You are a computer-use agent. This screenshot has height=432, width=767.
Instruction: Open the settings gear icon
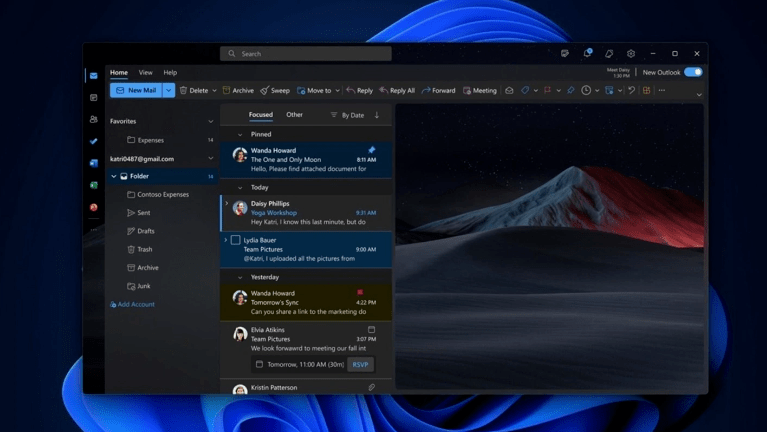tap(631, 53)
